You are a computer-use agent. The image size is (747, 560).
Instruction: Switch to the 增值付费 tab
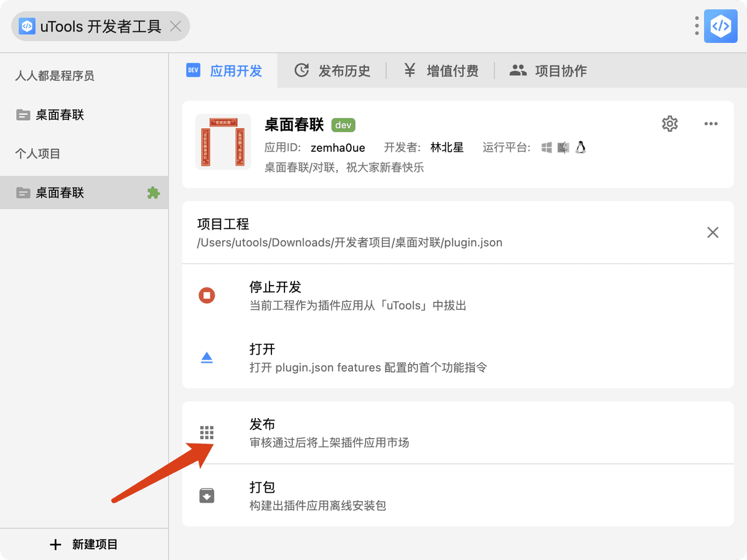[441, 71]
